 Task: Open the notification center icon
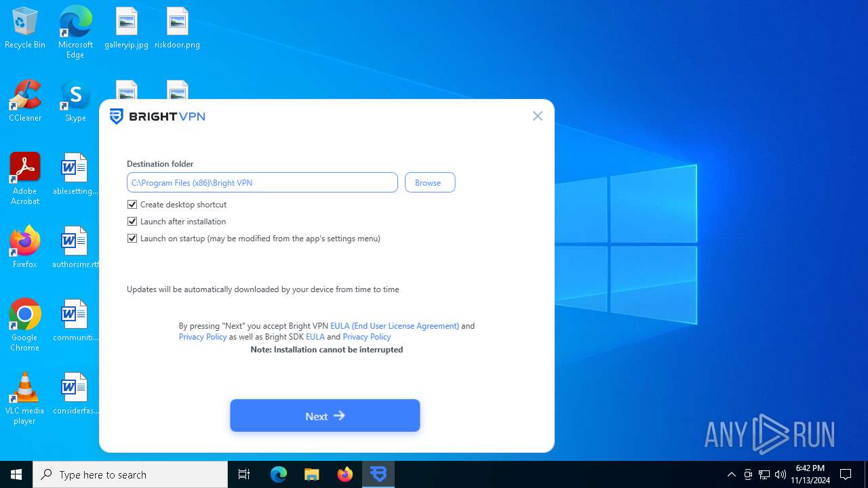click(846, 474)
